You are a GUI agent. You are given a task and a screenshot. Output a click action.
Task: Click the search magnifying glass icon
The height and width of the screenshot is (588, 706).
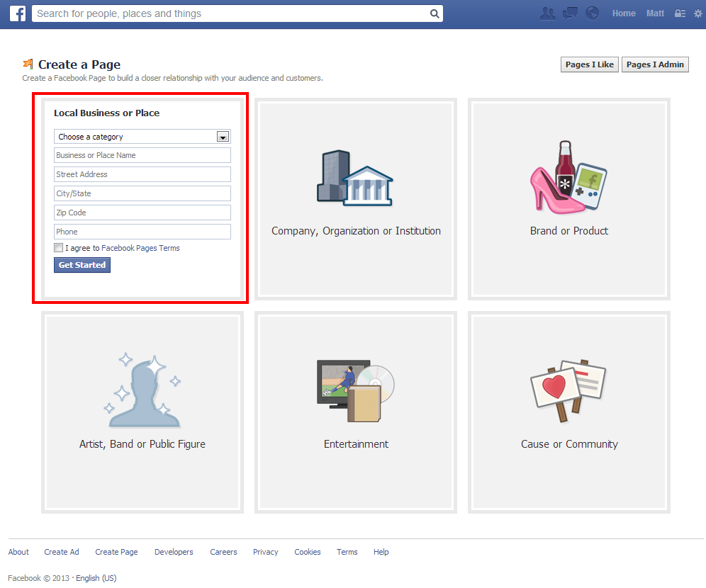tap(435, 13)
